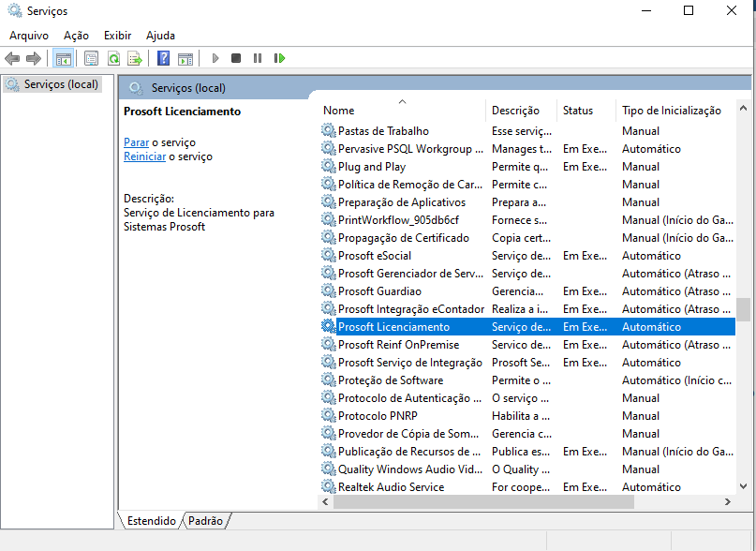Select the Provedor de Cópia de Som... row
Viewport: 756px width, 551px height.
(528, 433)
